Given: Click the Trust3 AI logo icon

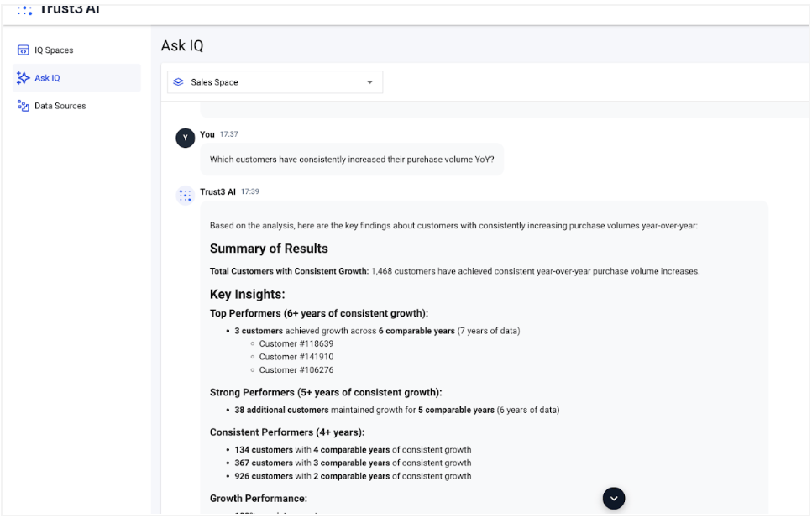Looking at the screenshot, I should [24, 10].
